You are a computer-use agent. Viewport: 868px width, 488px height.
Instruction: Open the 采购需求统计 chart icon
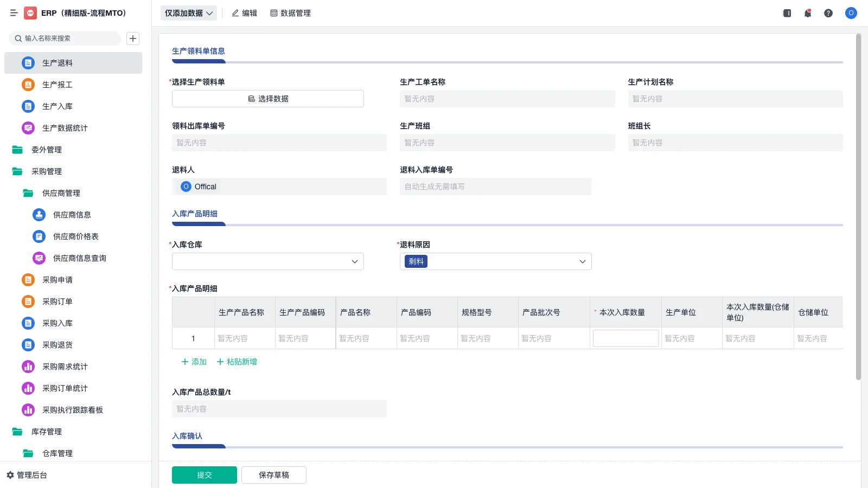click(x=28, y=367)
